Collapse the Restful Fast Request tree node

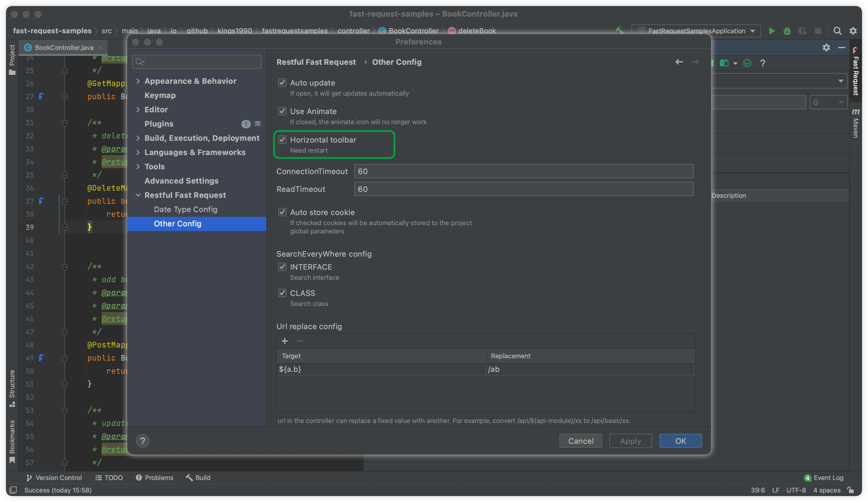click(x=138, y=195)
